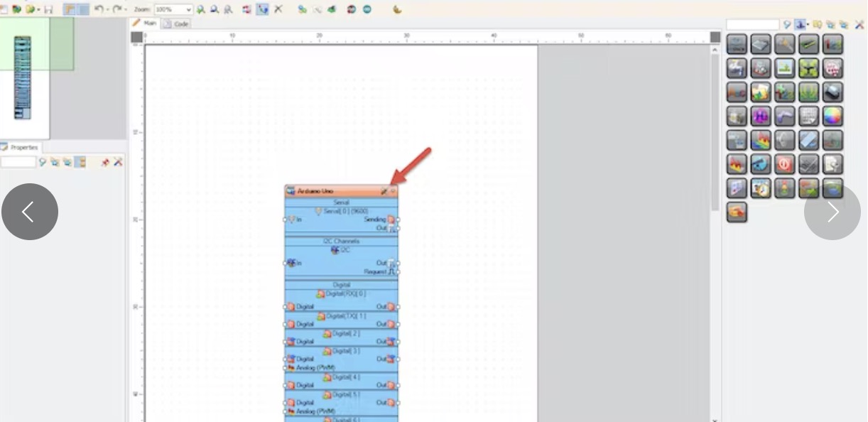Click the delete X icon in the top toolbar
This screenshot has height=422, width=868.
point(278,9)
